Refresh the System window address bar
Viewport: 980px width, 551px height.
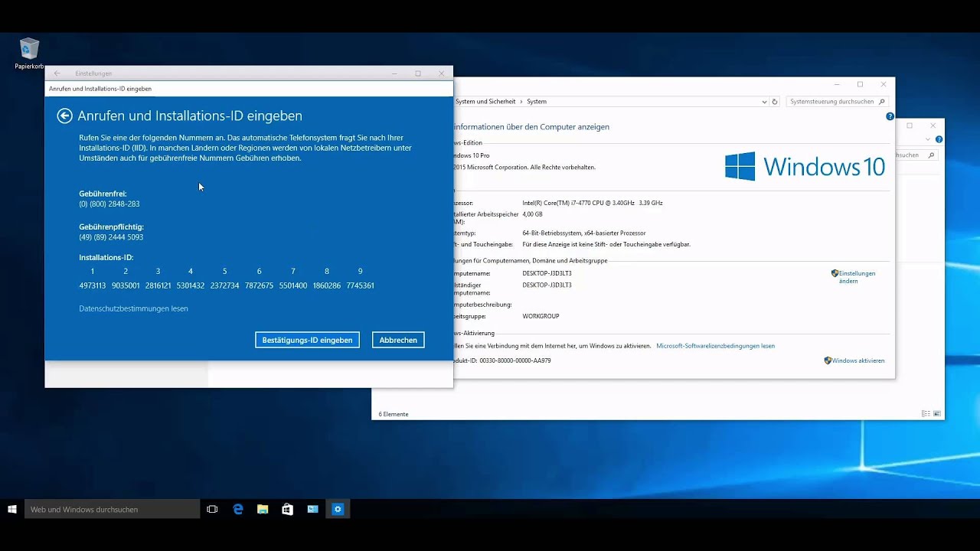click(x=775, y=101)
